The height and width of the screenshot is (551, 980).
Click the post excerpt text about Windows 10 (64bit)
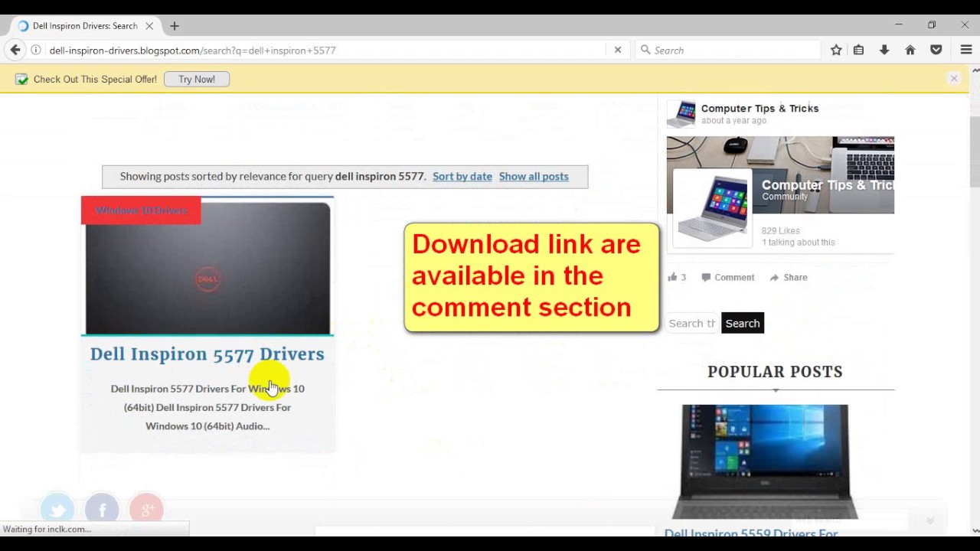pyautogui.click(x=207, y=407)
